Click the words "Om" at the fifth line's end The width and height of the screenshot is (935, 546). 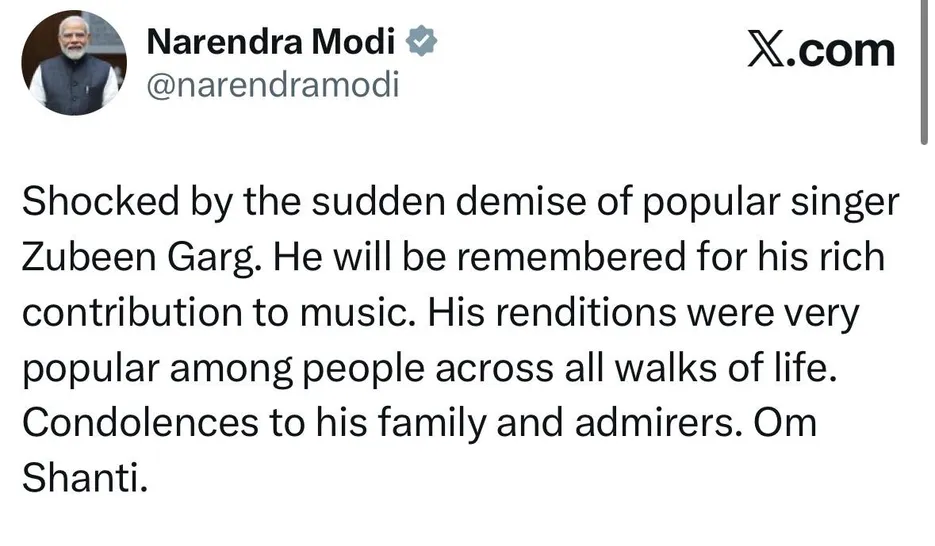[x=784, y=422]
